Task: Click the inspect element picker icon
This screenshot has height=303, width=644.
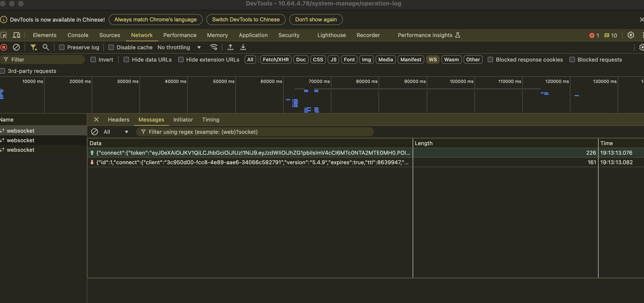Action: tap(4, 35)
